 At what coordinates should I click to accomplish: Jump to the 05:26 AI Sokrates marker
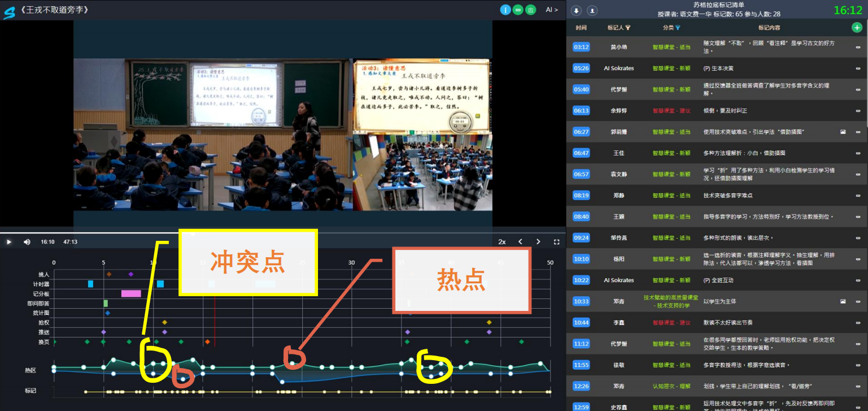pyautogui.click(x=581, y=68)
